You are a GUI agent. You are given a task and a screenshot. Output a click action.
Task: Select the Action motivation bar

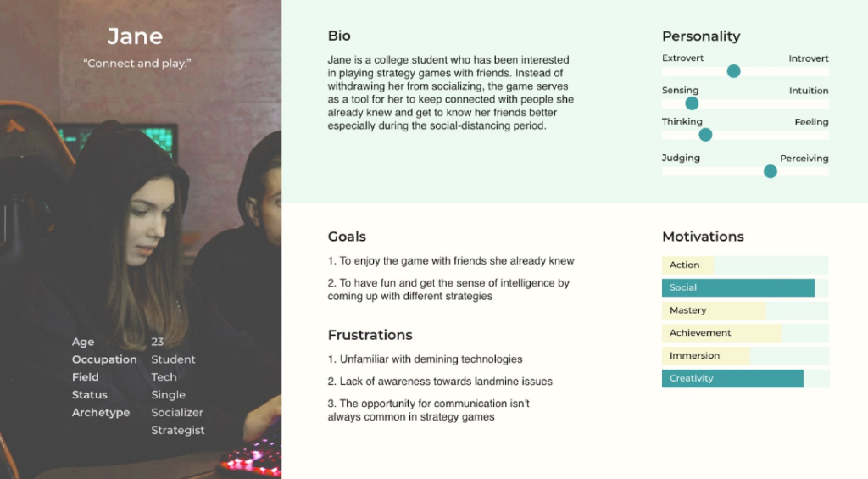point(745,265)
